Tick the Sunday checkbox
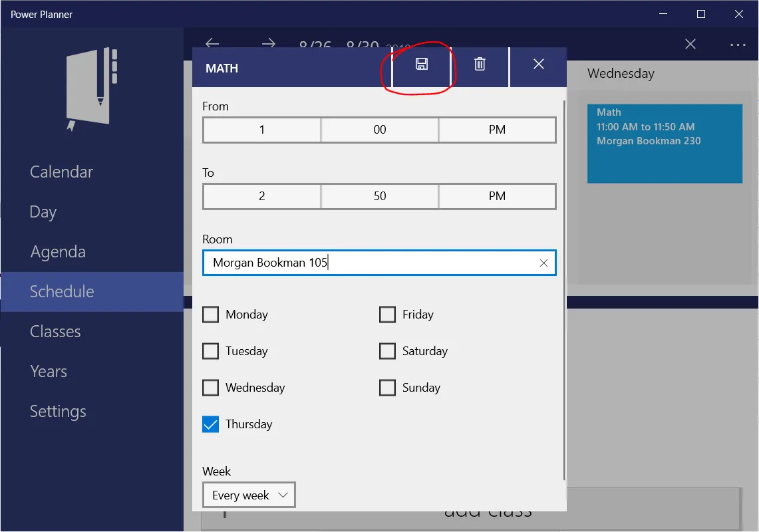759x532 pixels. pyautogui.click(x=387, y=388)
